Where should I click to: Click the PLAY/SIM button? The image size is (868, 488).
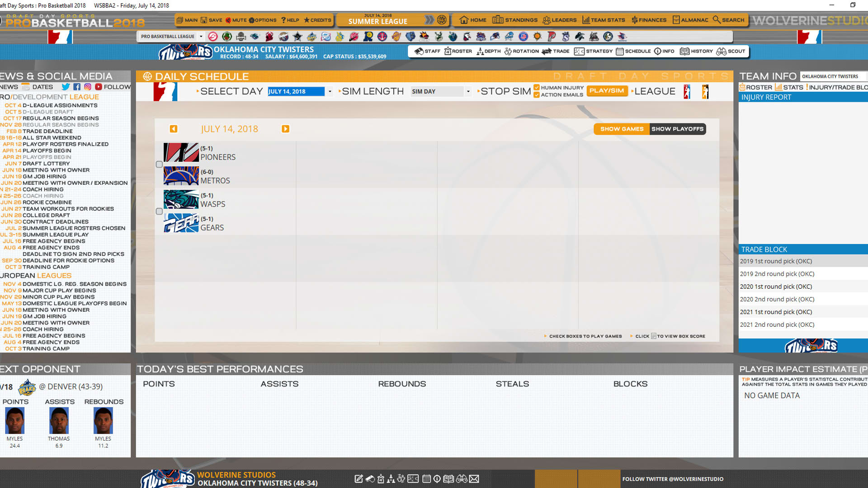(607, 91)
